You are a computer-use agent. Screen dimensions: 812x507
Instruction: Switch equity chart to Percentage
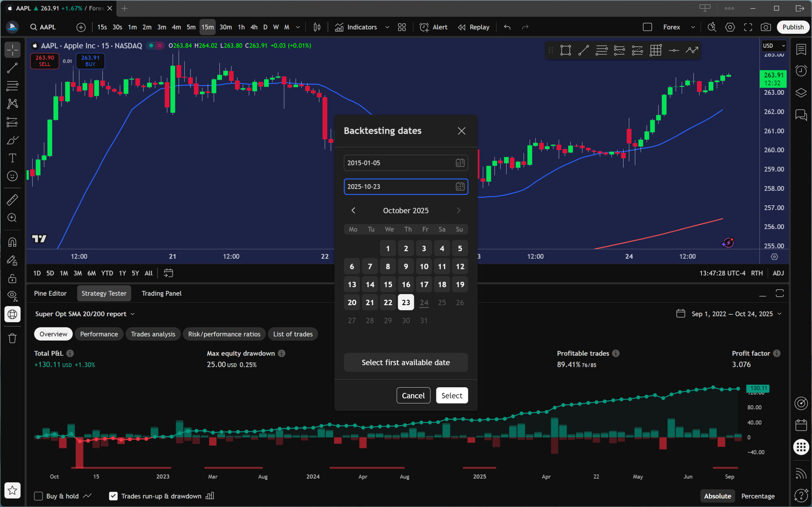(x=758, y=496)
